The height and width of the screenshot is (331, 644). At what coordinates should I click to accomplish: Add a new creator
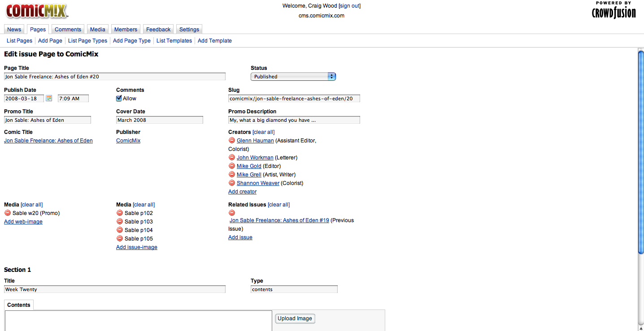click(x=243, y=192)
